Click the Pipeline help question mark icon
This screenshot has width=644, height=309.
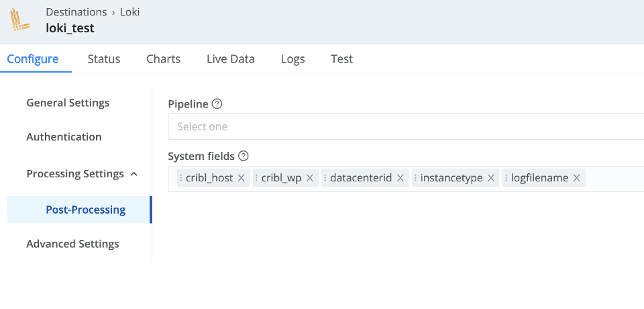(x=217, y=104)
